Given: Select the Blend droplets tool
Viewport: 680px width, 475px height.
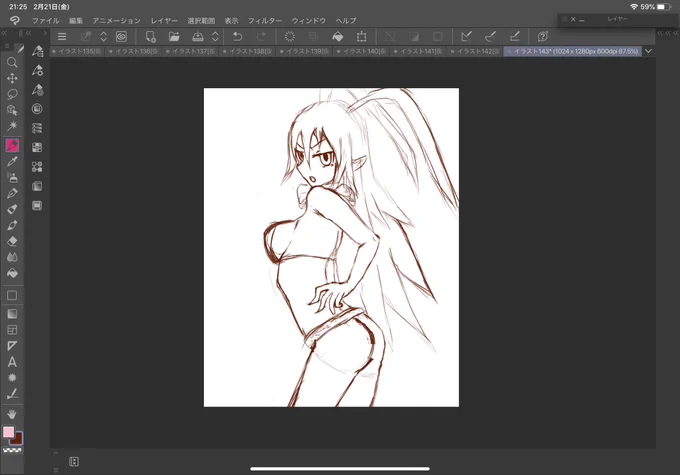Looking at the screenshot, I should click(12, 257).
